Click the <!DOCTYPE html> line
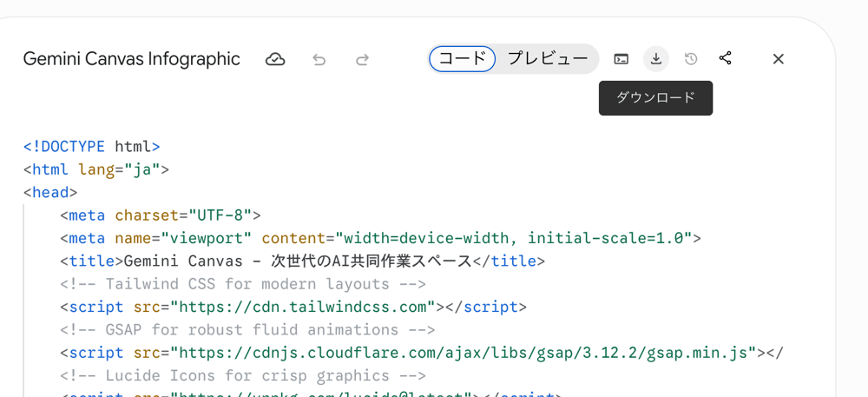The height and width of the screenshot is (397, 868). pos(92,147)
